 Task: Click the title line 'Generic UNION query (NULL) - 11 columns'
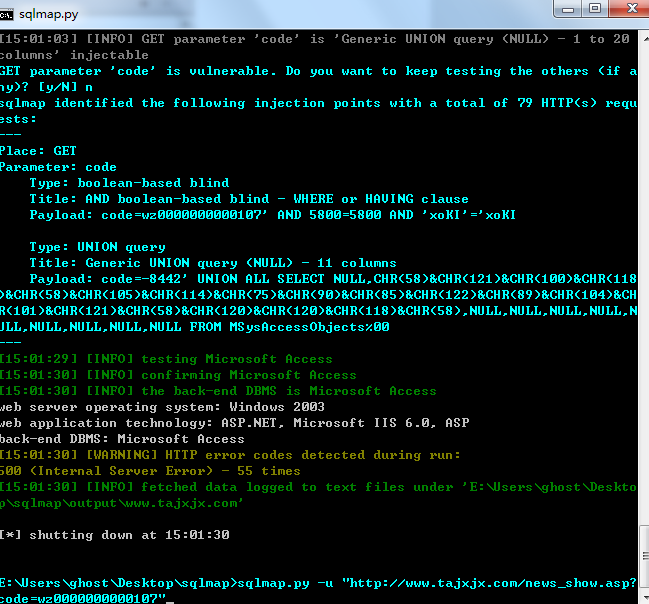click(x=213, y=263)
